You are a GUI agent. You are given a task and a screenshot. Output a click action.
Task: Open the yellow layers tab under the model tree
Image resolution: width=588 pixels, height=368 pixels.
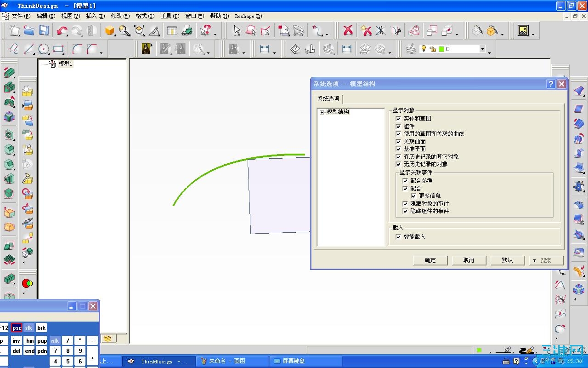pos(107,339)
